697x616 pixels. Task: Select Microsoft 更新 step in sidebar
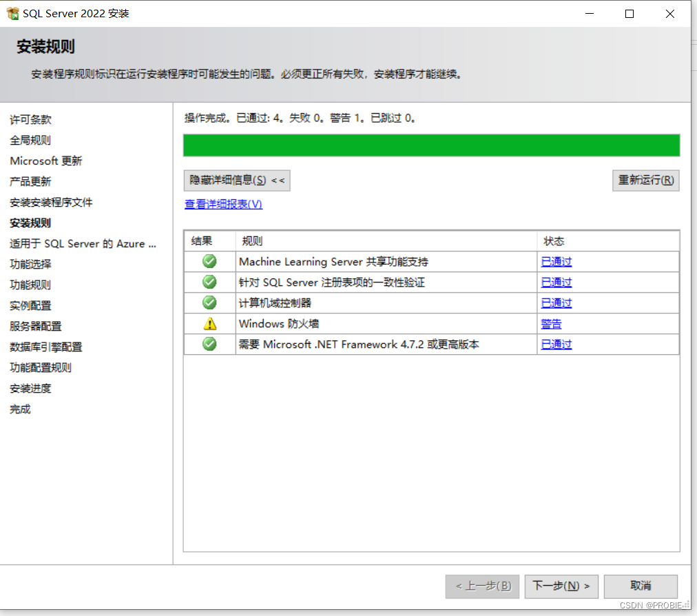click(45, 161)
